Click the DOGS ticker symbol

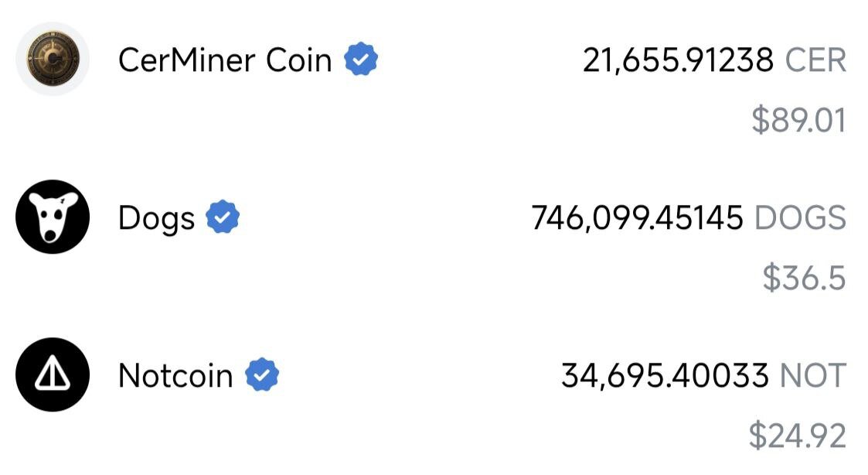(x=800, y=218)
